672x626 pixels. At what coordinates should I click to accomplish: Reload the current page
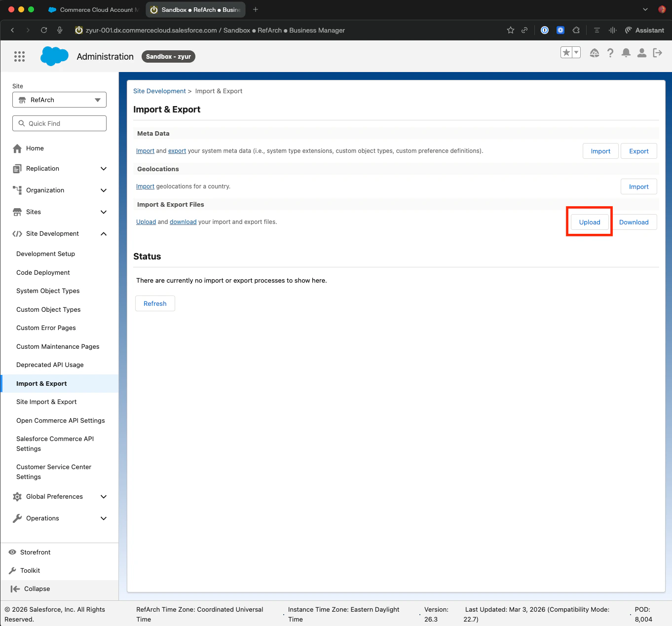tap(44, 30)
